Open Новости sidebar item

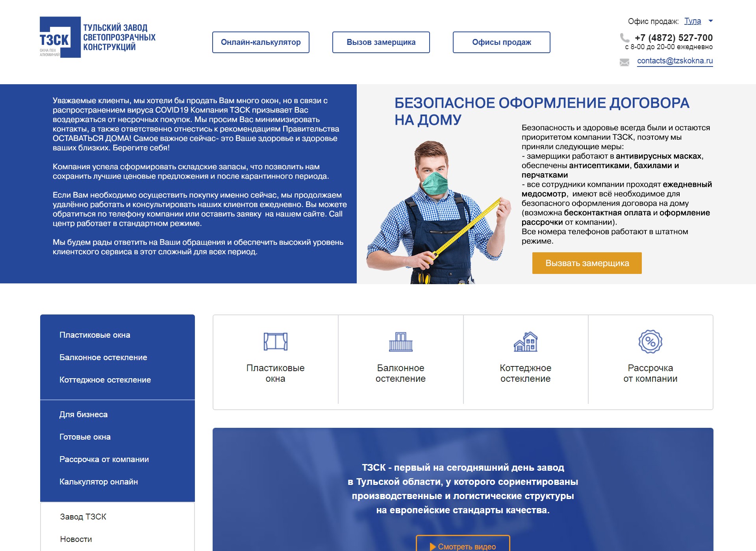pos(76,539)
